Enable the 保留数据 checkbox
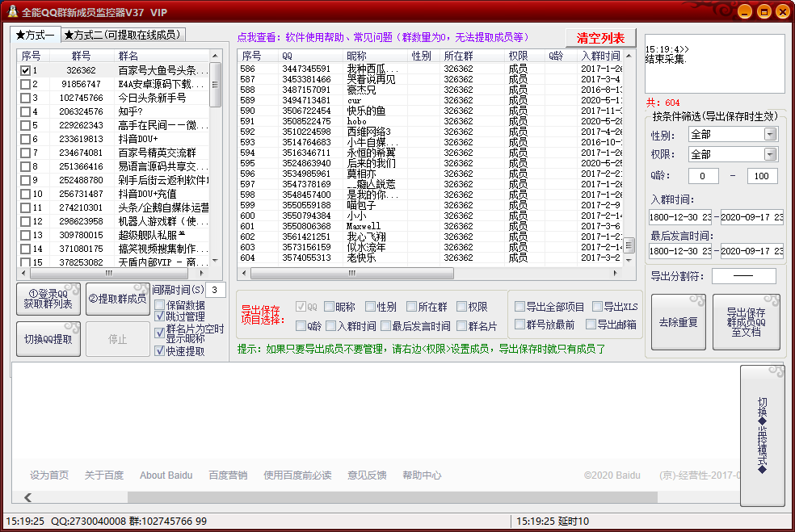The height and width of the screenshot is (532, 795). (x=159, y=305)
